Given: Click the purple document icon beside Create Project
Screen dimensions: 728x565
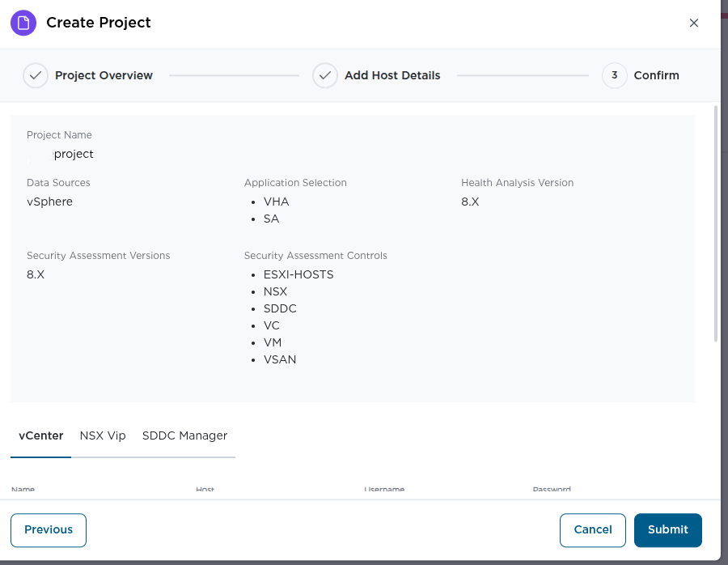Looking at the screenshot, I should tap(23, 23).
